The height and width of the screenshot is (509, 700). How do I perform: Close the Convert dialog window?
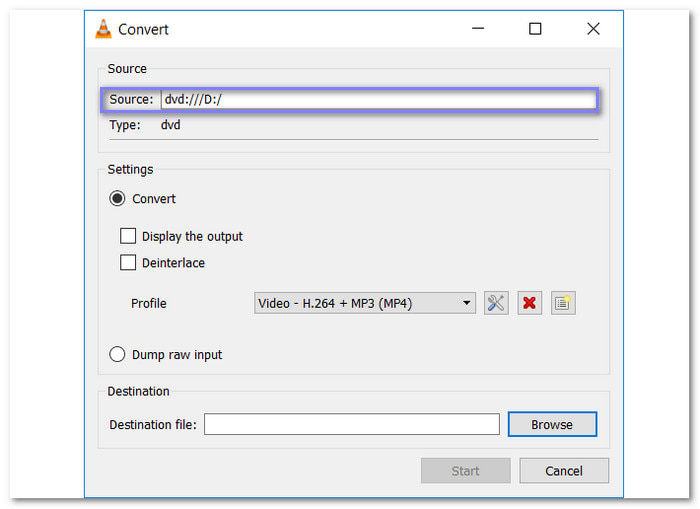pos(593,29)
